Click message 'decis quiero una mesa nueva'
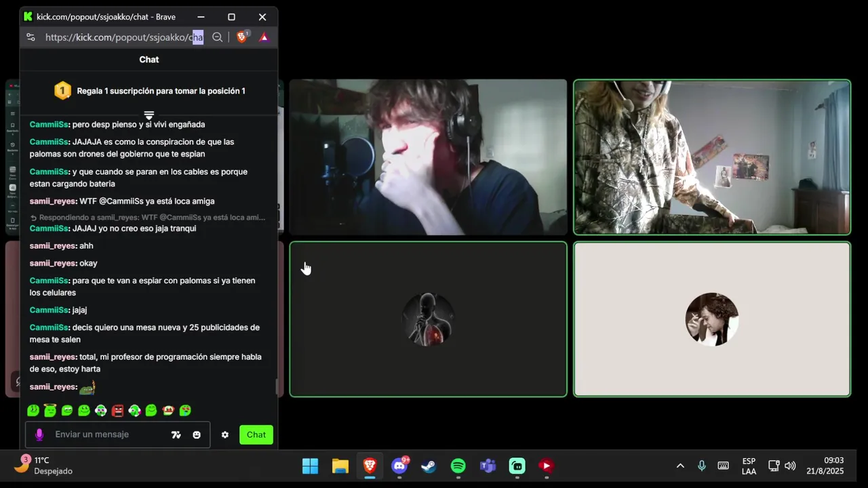Screen dimensions: 868x488 coord(144,333)
